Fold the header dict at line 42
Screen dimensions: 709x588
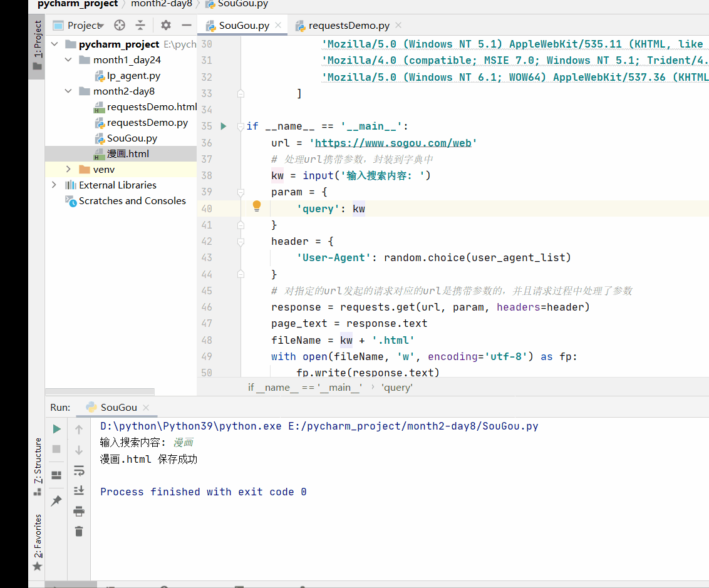(x=241, y=242)
